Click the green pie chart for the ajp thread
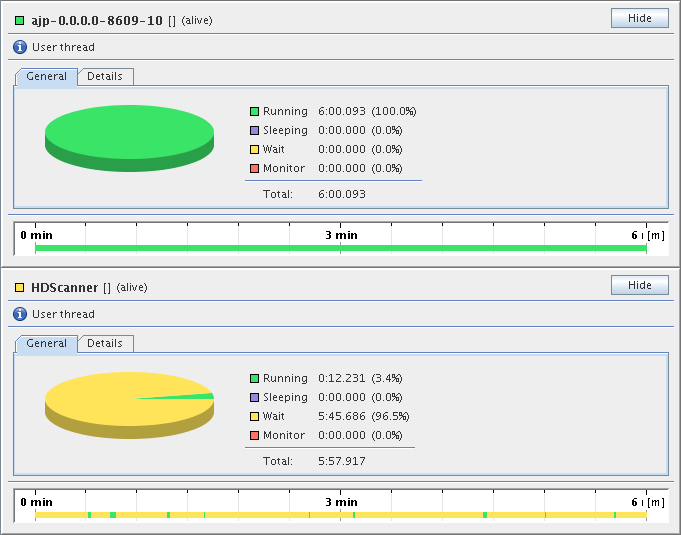 129,135
